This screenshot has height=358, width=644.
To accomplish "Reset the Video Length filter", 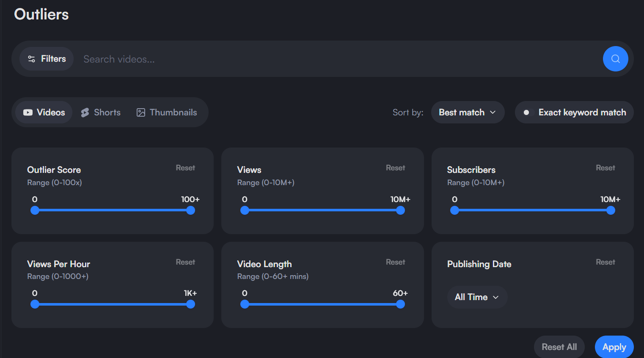I will click(395, 262).
